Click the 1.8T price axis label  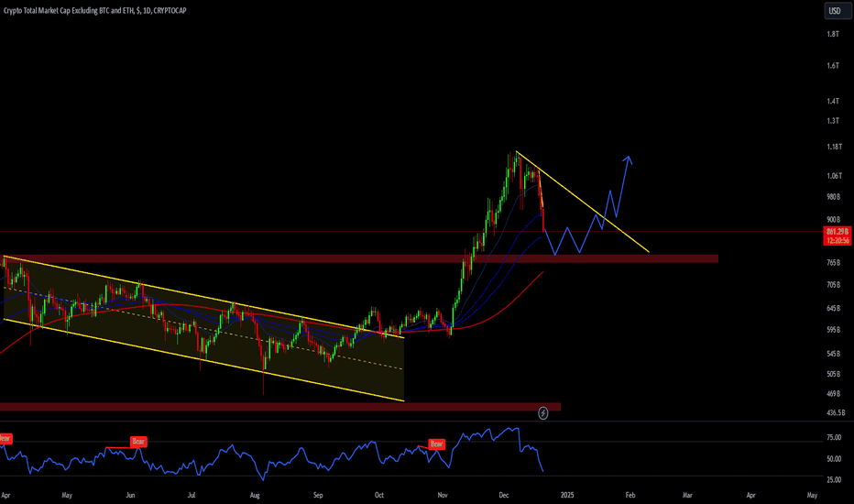tap(833, 34)
